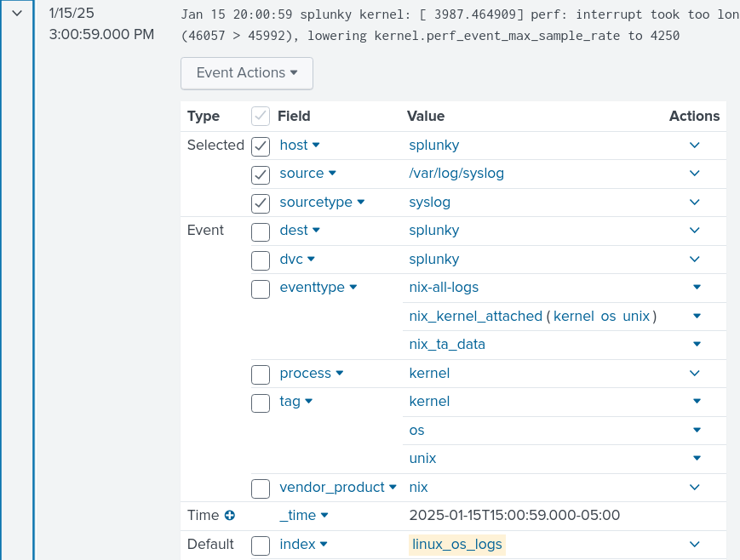Click the host value splunky
The image size is (740, 560).
pyautogui.click(x=434, y=146)
